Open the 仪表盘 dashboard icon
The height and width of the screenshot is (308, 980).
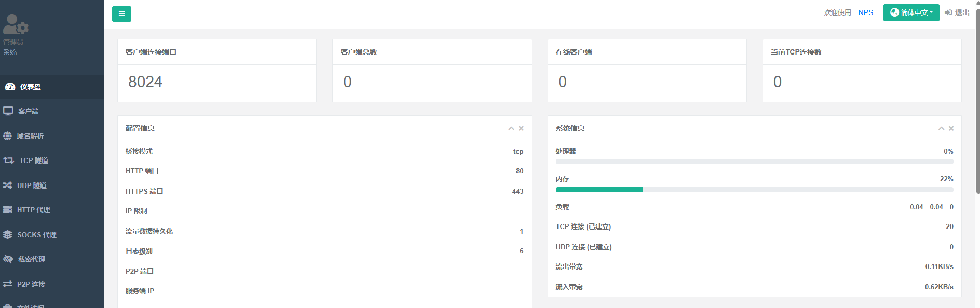point(10,87)
